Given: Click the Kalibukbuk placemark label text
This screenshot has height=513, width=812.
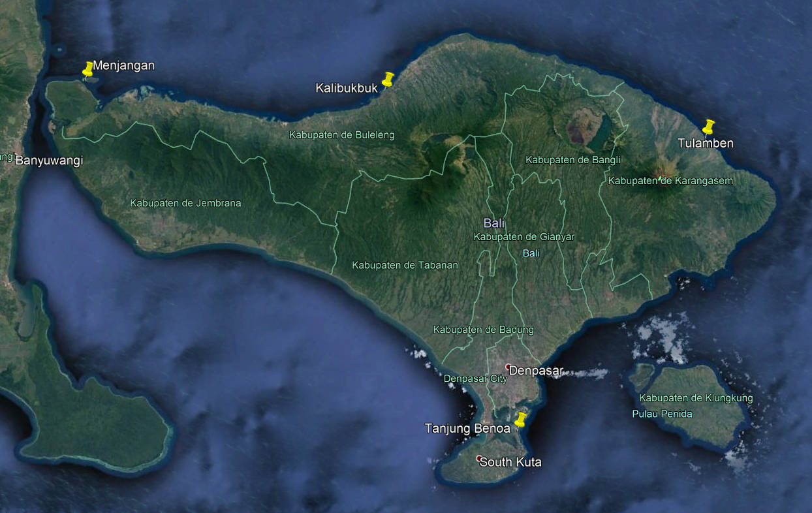Looking at the screenshot, I should (x=347, y=87).
